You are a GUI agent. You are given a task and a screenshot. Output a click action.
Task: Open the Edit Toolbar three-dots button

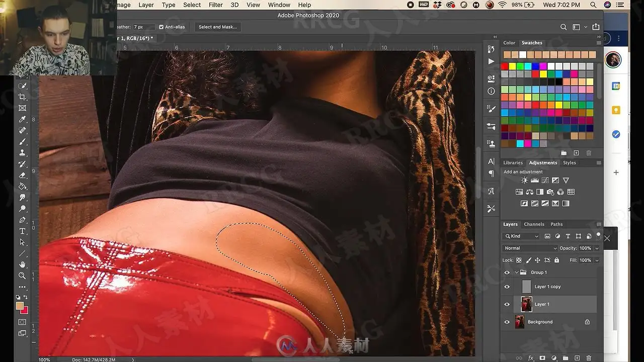22,287
